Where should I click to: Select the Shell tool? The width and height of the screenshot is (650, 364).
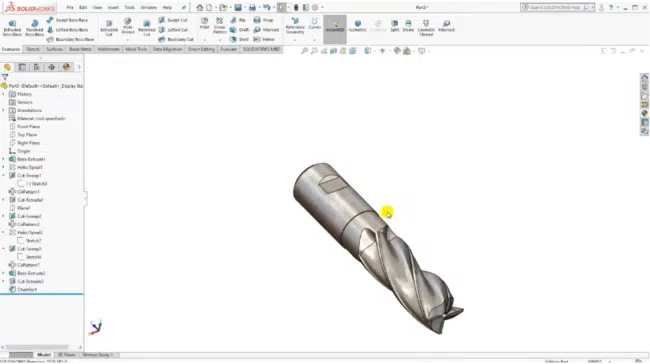coord(239,39)
